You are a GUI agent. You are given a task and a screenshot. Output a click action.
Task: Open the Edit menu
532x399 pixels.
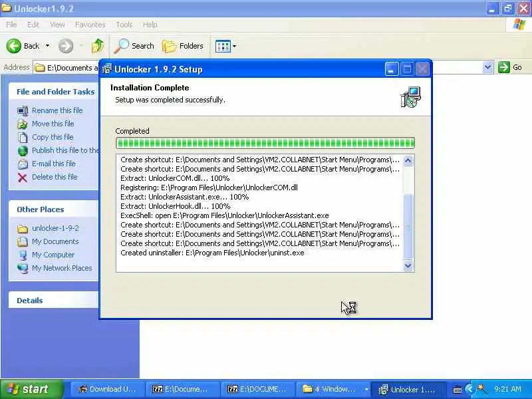pyautogui.click(x=33, y=25)
